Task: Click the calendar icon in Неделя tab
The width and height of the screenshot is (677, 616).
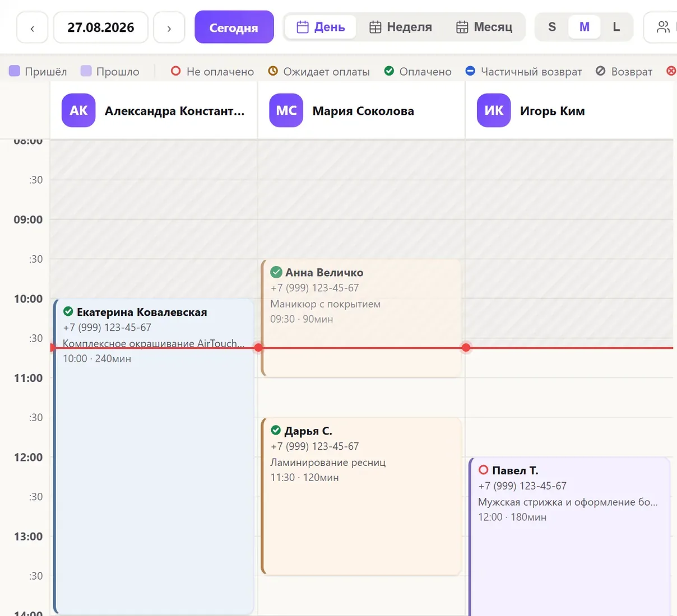Action: pyautogui.click(x=375, y=27)
